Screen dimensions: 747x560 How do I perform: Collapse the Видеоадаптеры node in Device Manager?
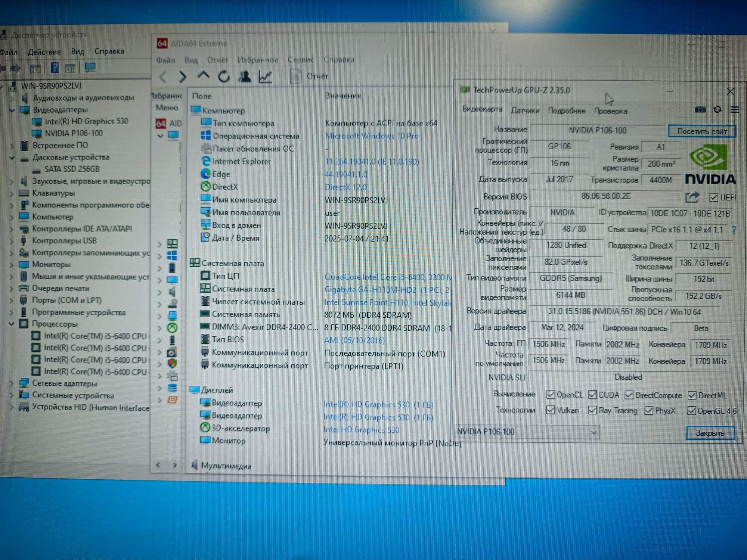[12, 110]
